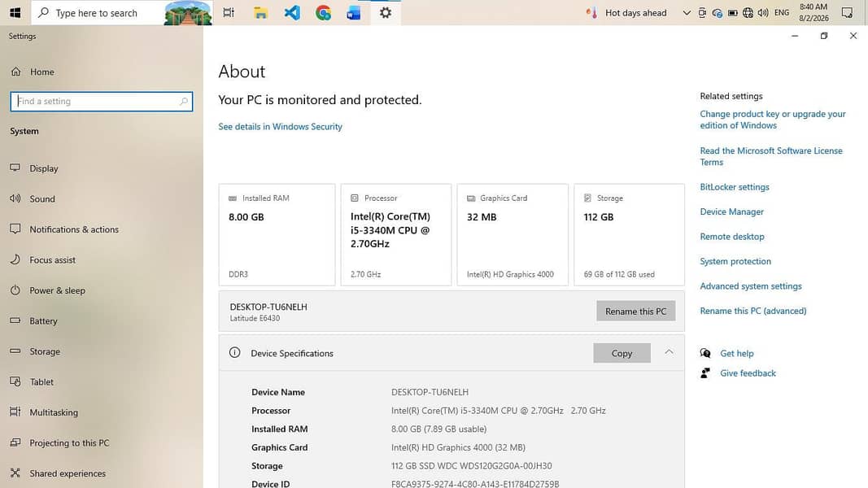Select the Processor info card

(x=396, y=234)
